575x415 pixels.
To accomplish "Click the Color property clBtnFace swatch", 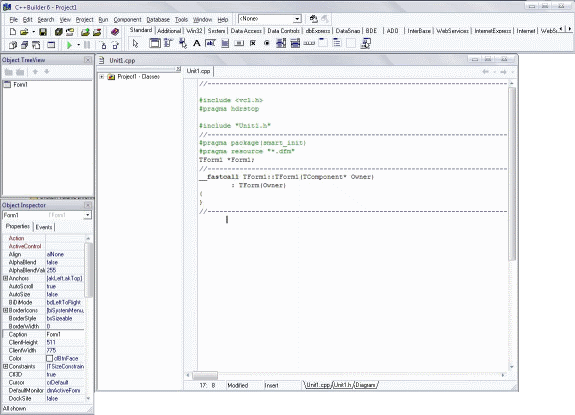I will pyautogui.click(x=50, y=358).
